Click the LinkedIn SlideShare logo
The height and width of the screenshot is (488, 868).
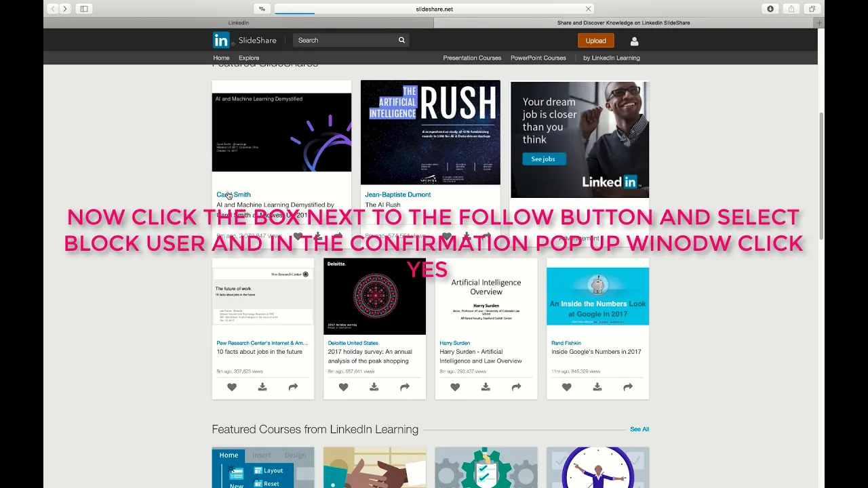pos(245,41)
